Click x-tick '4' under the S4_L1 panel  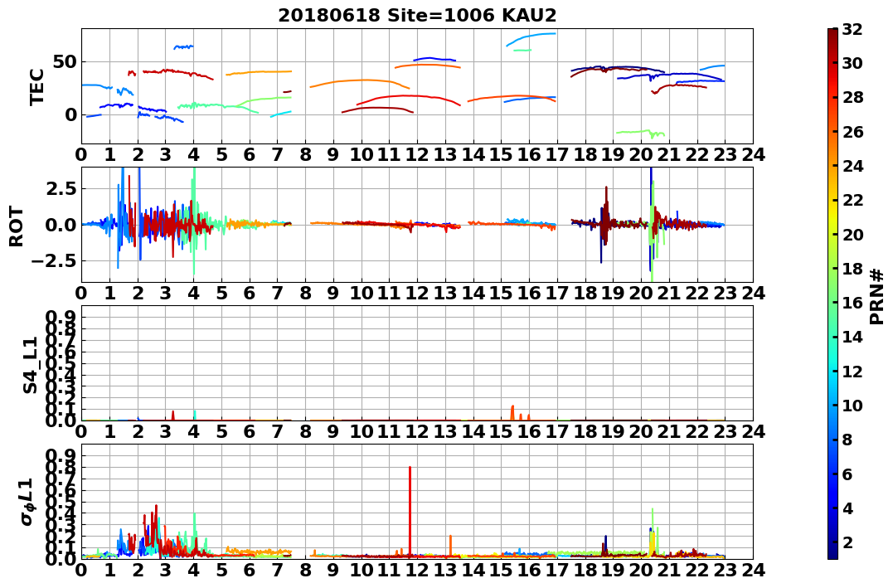coord(194,431)
